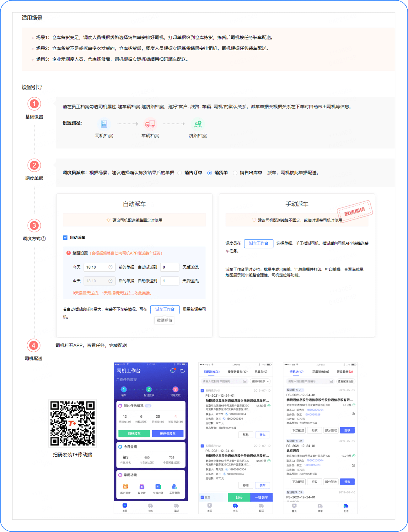The width and height of the screenshot is (408, 532).
Task: Choose the 销售出库单 radio option
Action: coord(235,173)
